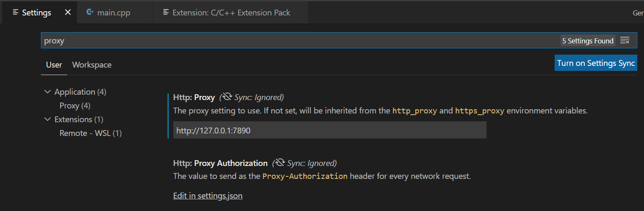
Task: Click the Http Proxy address input field
Action: coord(330,130)
